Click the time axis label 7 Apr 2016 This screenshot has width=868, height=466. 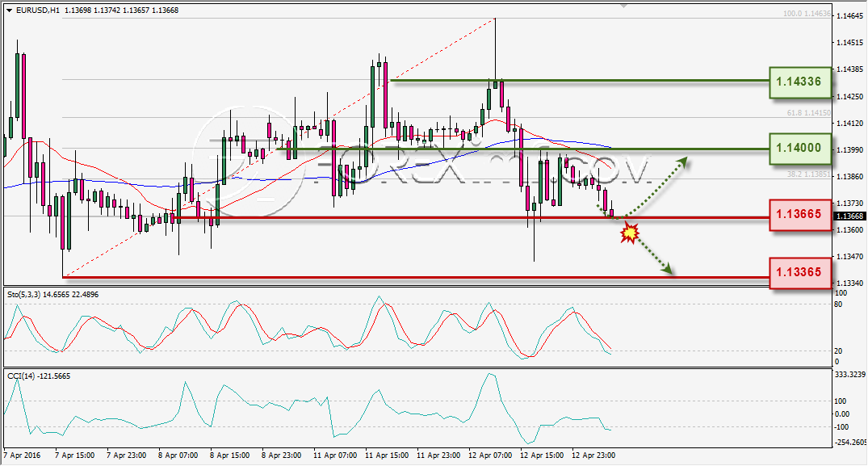click(x=22, y=456)
